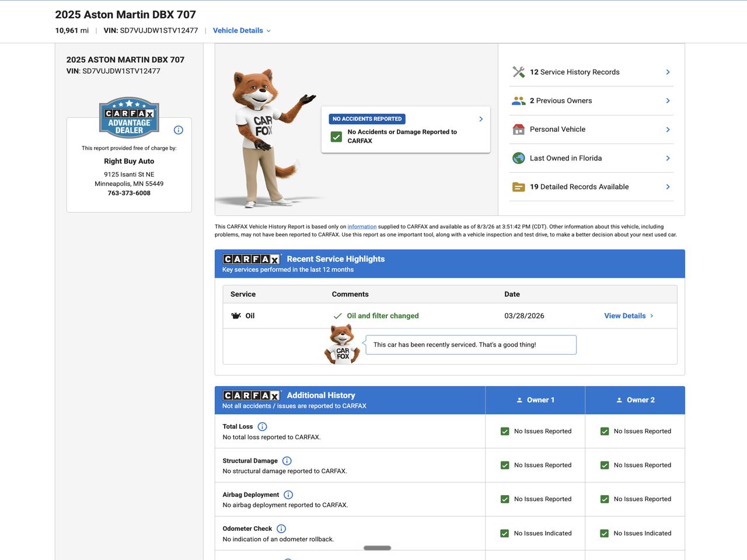
Task: Open the 'information' hyperlink in the disclaimer
Action: (x=362, y=227)
